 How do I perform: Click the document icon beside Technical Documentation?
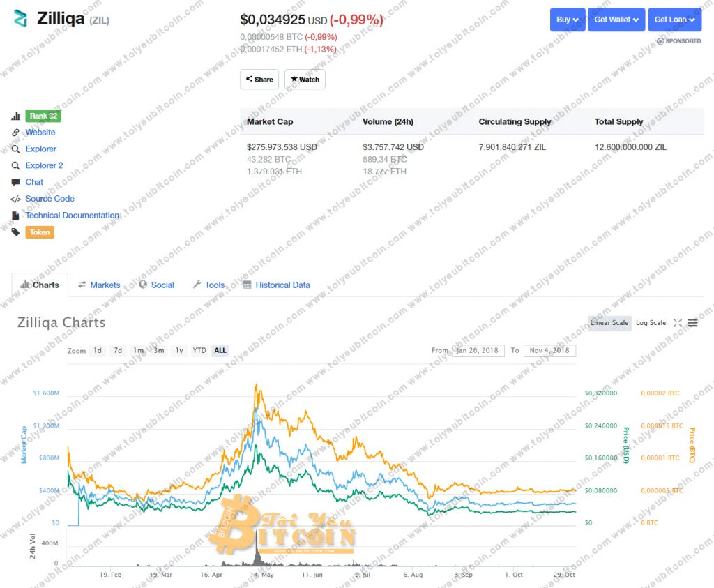tap(15, 216)
